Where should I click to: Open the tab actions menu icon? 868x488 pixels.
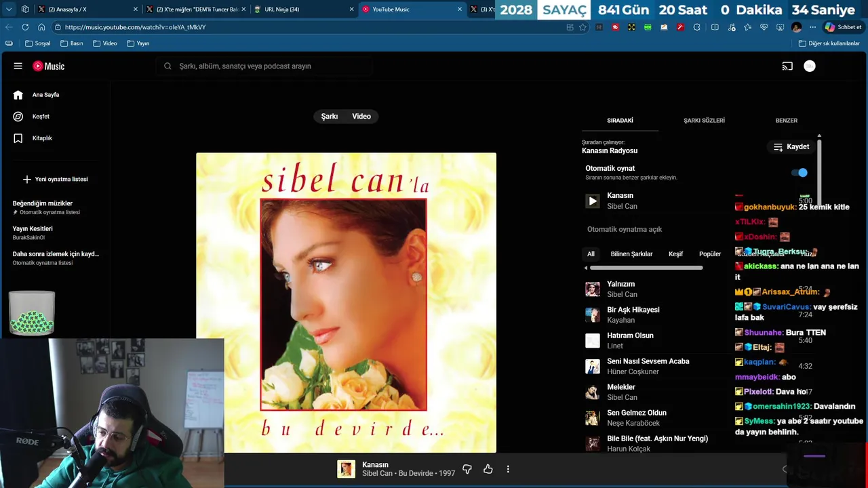[x=9, y=9]
